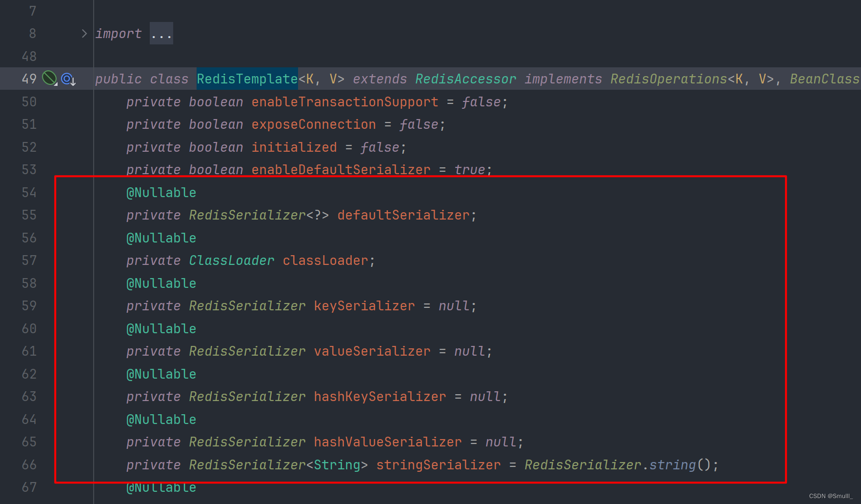Click the folded import ellipsis placeholder
The image size is (861, 504).
point(161,34)
